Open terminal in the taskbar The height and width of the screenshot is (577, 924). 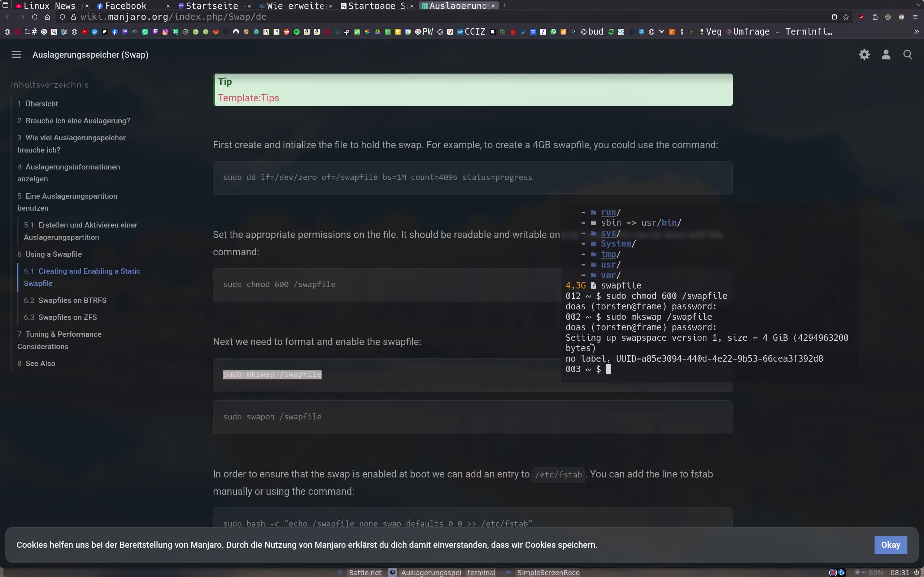pos(481,572)
